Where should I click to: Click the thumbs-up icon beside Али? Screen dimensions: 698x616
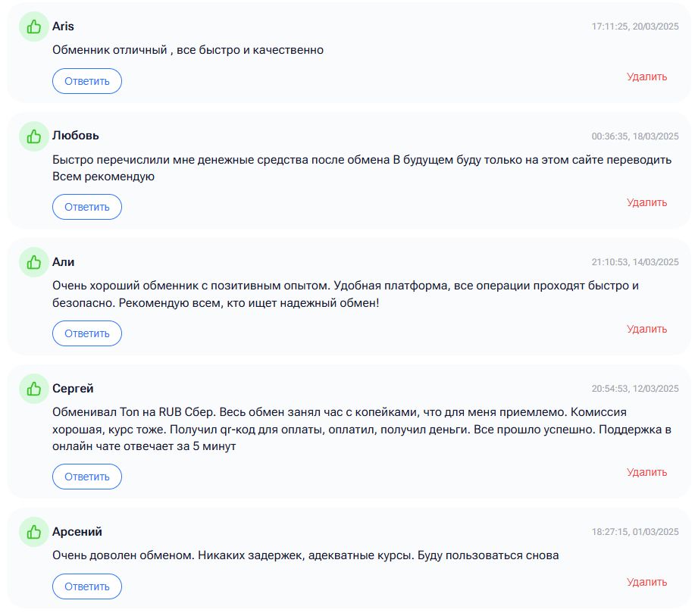coord(33,262)
